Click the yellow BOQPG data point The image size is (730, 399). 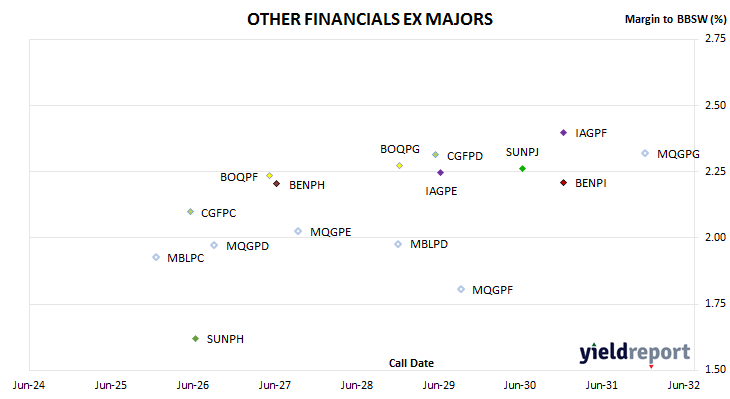point(399,166)
